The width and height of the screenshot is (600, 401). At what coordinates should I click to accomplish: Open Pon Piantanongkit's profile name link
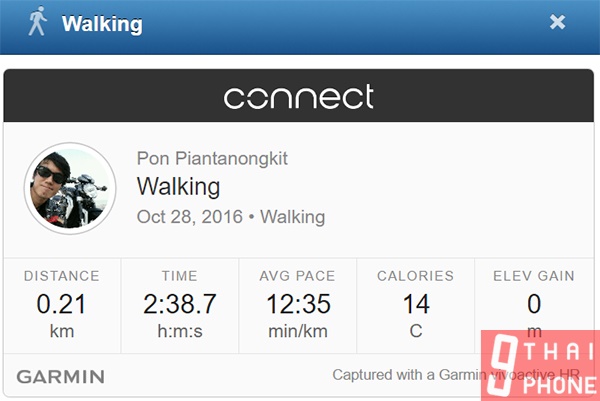[x=212, y=158]
